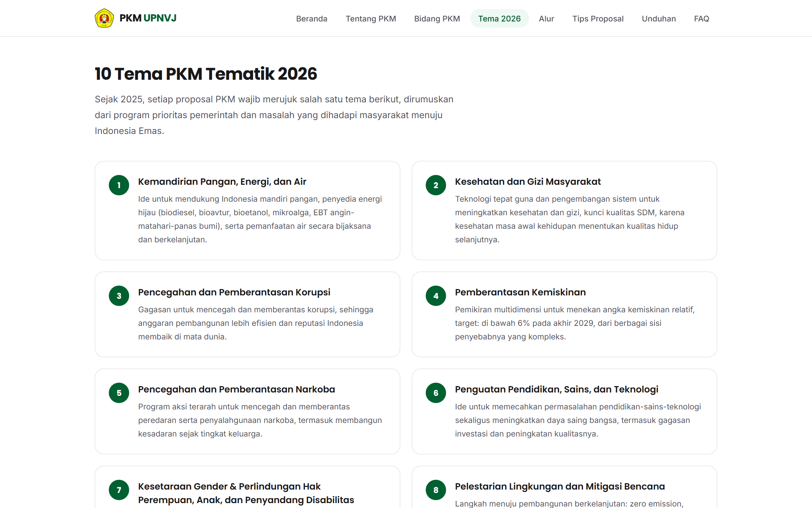The width and height of the screenshot is (812, 508).
Task: Select heading Kesehatan dan Gizi Masyarakat
Action: click(528, 182)
